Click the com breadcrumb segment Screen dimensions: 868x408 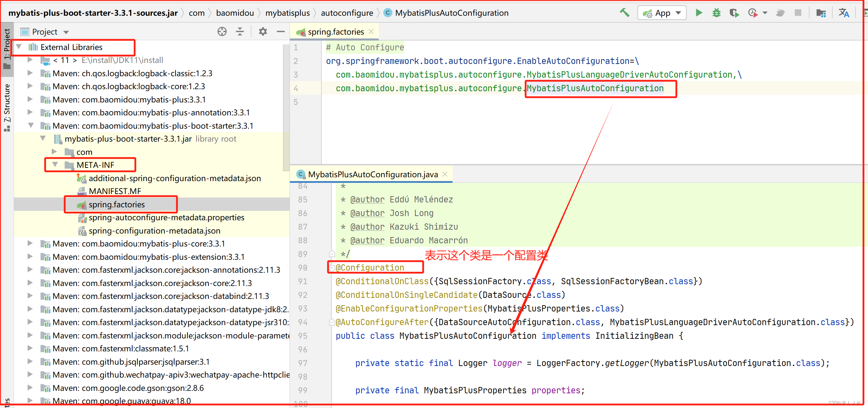tap(197, 13)
